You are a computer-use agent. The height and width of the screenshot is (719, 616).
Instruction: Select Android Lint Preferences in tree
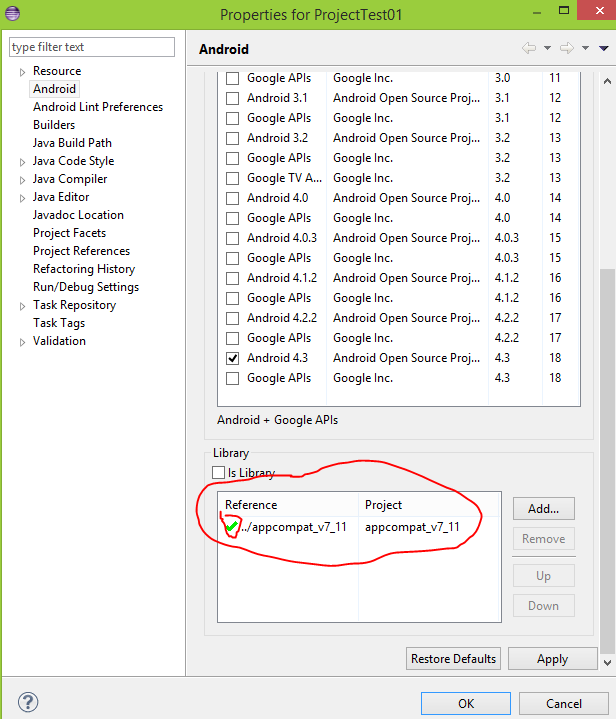click(x=97, y=107)
